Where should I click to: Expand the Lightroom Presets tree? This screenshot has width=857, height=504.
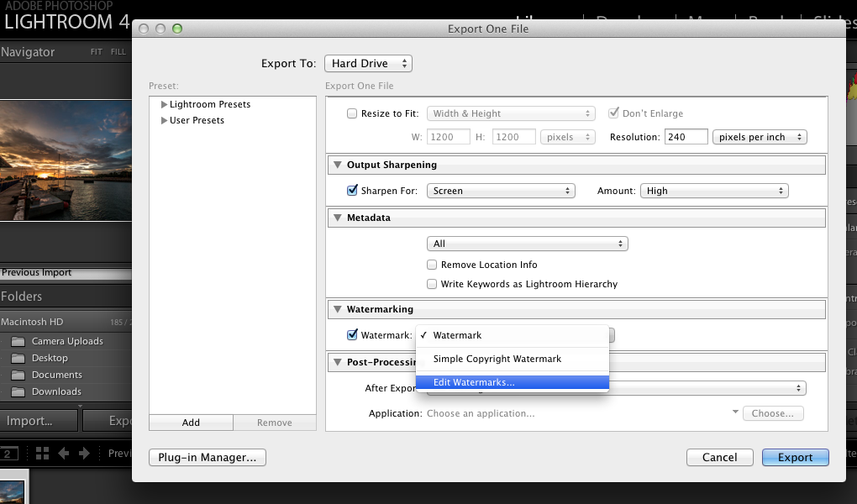pos(165,104)
